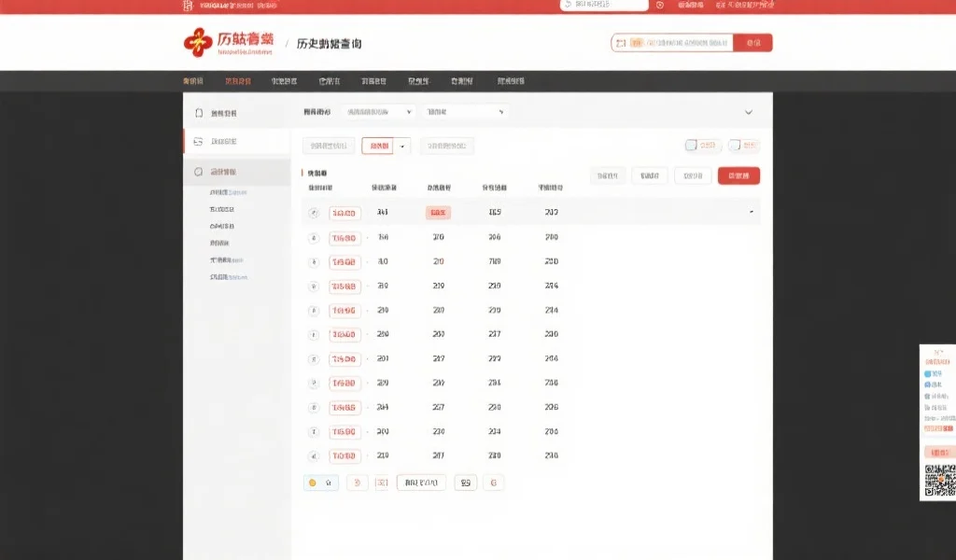The image size is (956, 560).
Task: Select the list icon beside the second sidebar section
Action: tap(198, 141)
